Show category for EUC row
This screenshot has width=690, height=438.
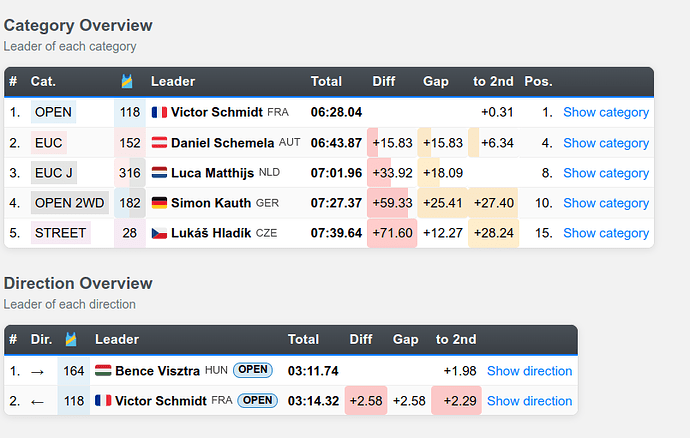coord(606,143)
